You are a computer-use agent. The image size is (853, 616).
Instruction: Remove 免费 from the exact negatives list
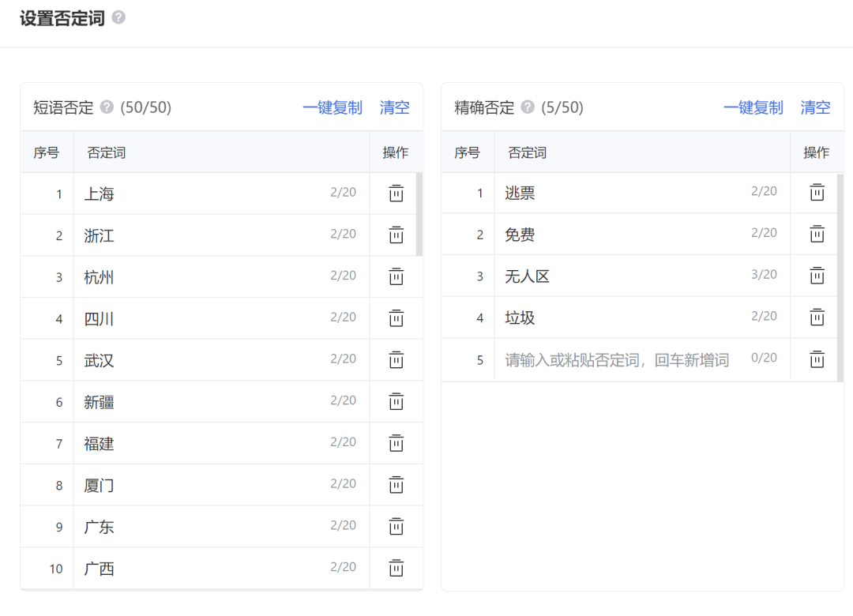pyautogui.click(x=817, y=235)
